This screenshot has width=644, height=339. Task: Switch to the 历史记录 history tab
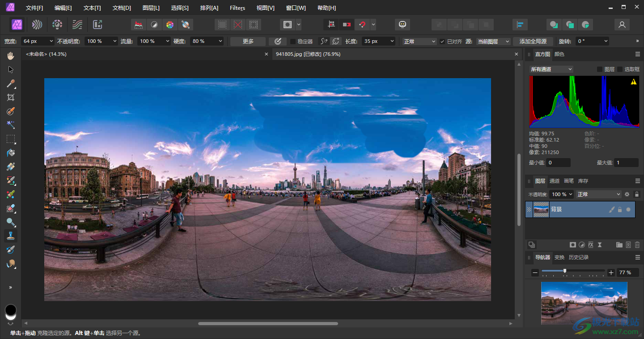coord(578,257)
